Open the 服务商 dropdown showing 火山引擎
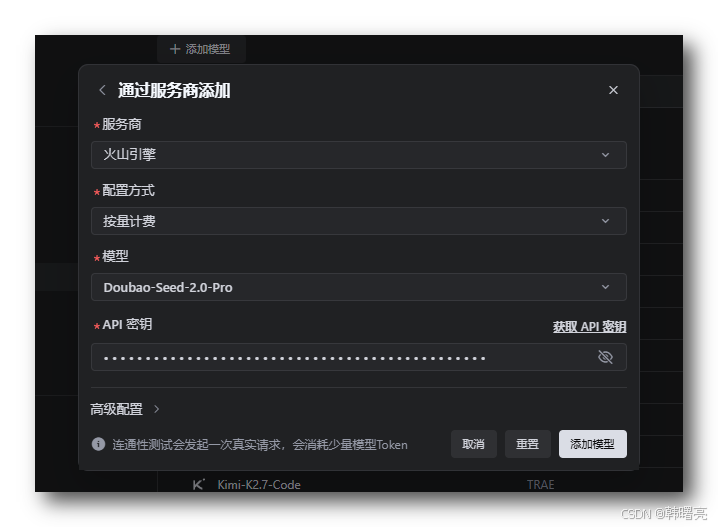718x527 pixels. pyautogui.click(x=359, y=155)
